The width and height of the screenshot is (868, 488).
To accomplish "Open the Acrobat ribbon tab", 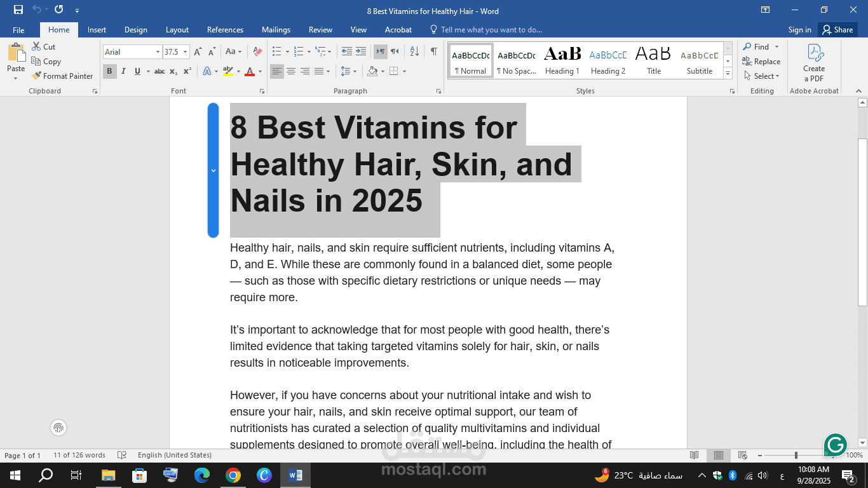I will (x=398, y=30).
